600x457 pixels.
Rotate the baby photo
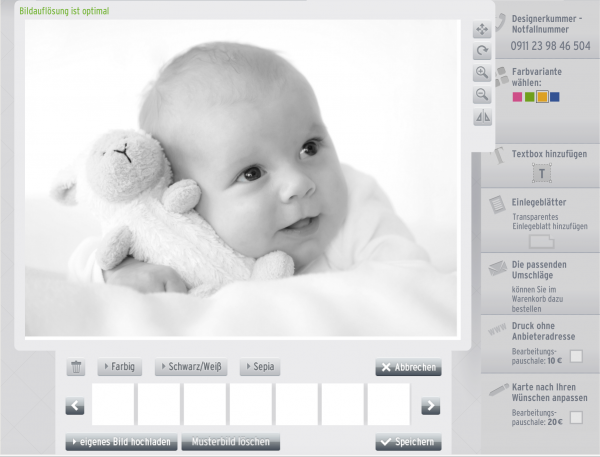[x=482, y=51]
